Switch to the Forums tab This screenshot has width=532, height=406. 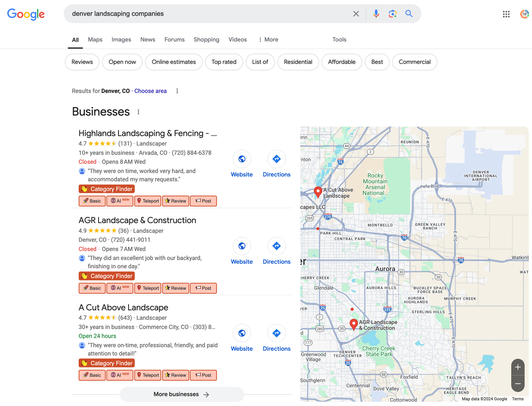coord(175,40)
